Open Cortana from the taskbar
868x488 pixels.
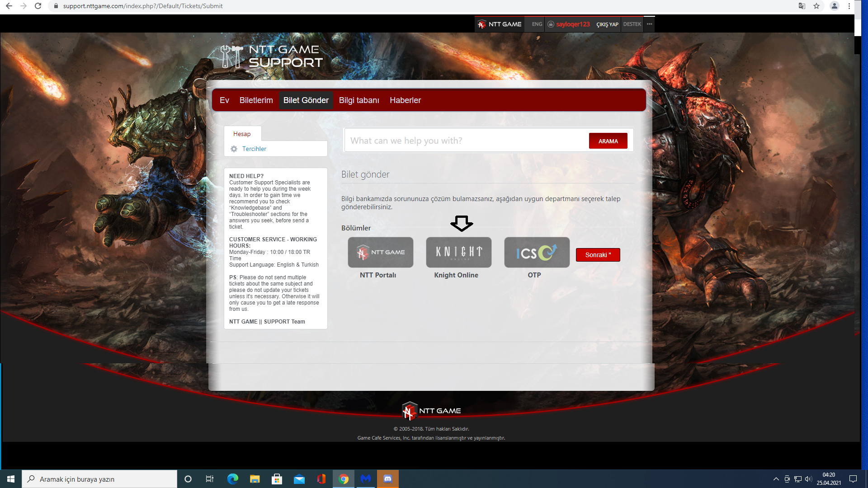[188, 479]
